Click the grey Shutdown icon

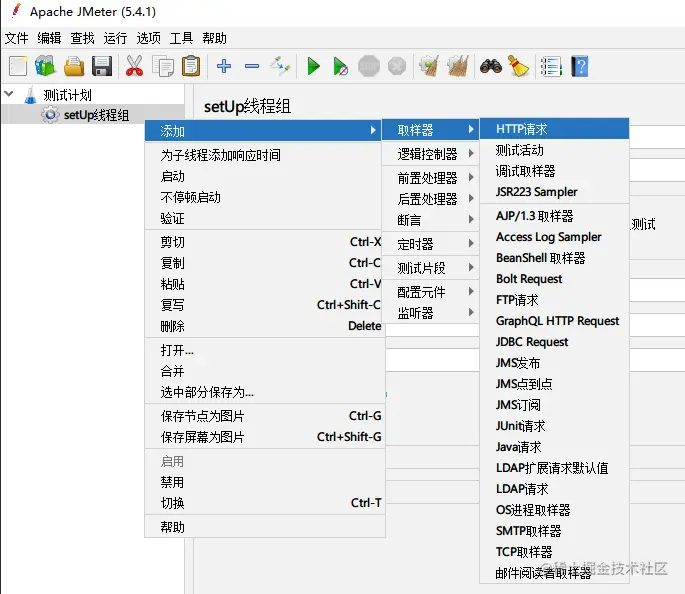point(397,66)
